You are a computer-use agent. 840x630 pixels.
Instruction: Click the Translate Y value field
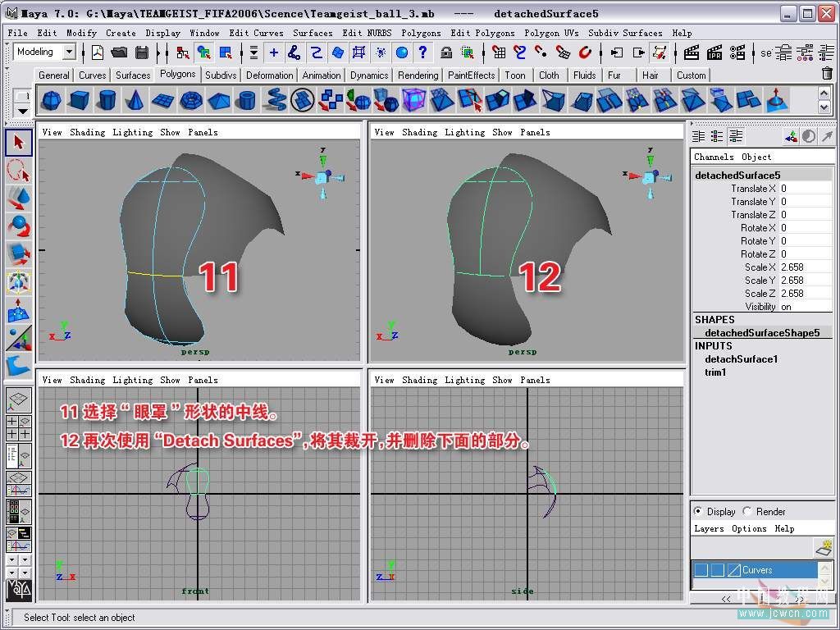click(x=806, y=202)
